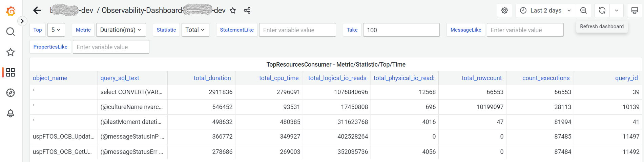
Task: Open dashboard settings gear
Action: pos(504,11)
